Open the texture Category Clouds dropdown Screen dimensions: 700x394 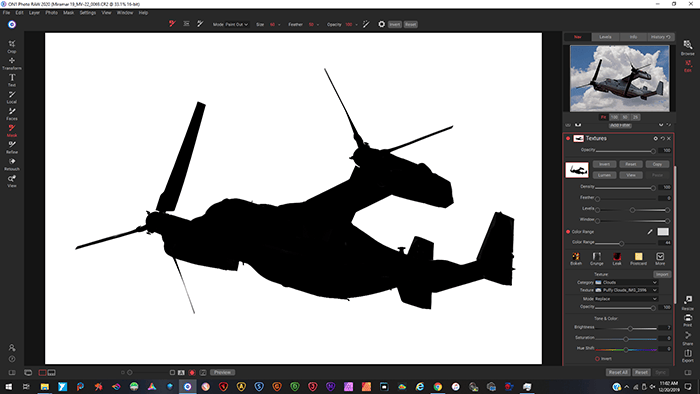626,282
